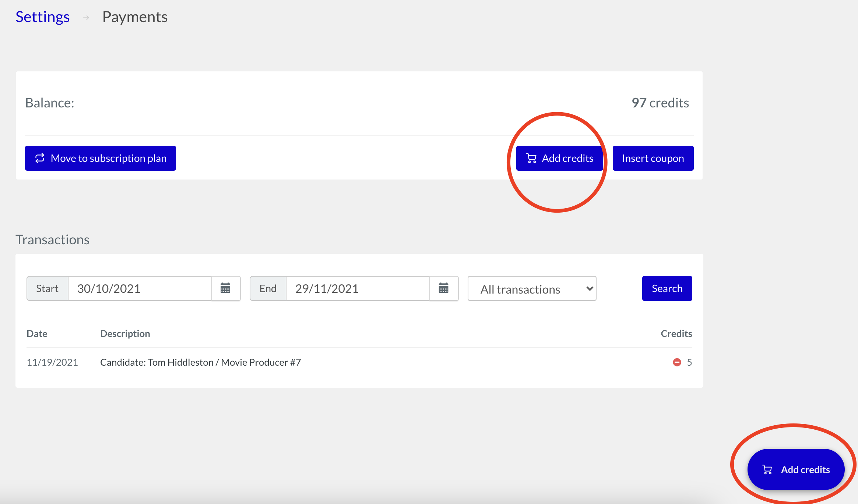The width and height of the screenshot is (858, 504).
Task: Click the Description column header
Action: click(x=125, y=334)
